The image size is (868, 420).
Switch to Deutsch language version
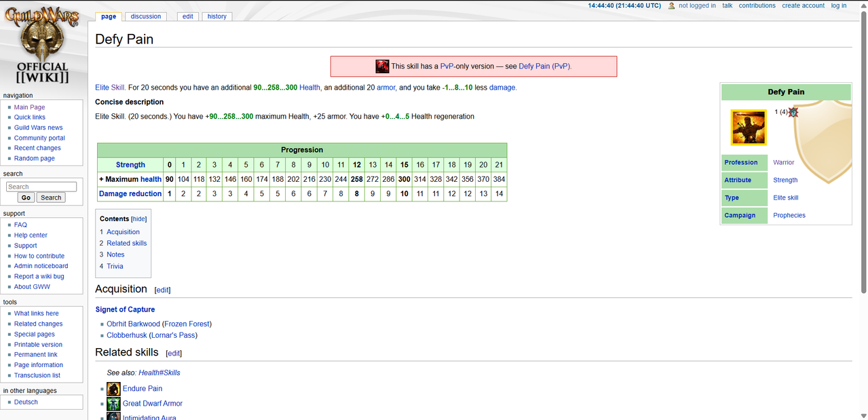point(26,402)
